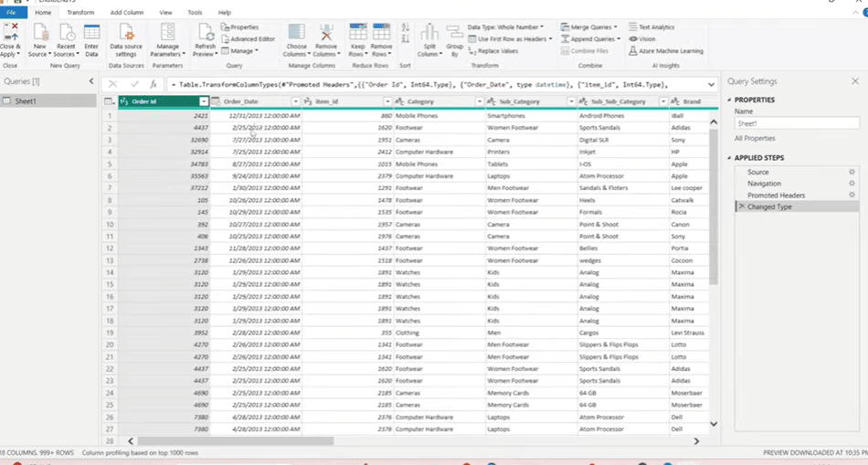Select the Promoted Headers step
868x465 pixels.
(776, 196)
